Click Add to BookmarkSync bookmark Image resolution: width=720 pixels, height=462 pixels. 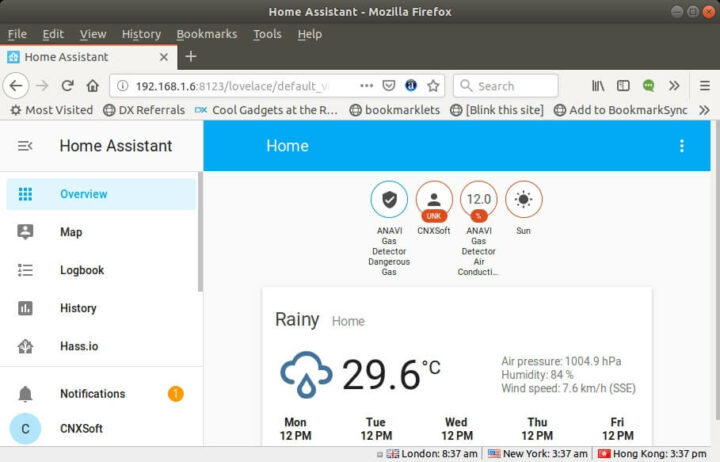click(x=620, y=110)
